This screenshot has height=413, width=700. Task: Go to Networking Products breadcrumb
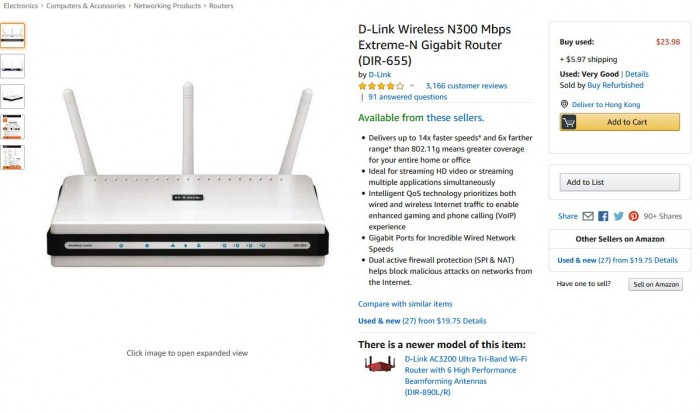pyautogui.click(x=167, y=6)
